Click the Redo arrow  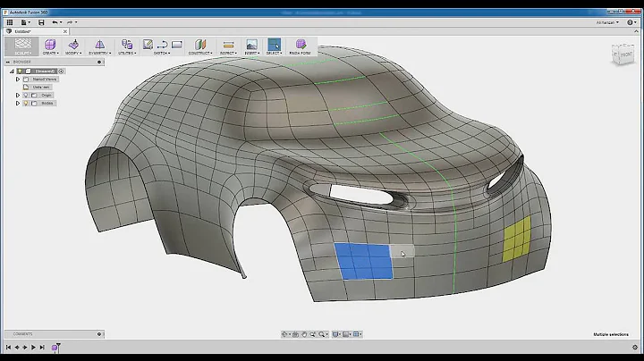point(70,22)
